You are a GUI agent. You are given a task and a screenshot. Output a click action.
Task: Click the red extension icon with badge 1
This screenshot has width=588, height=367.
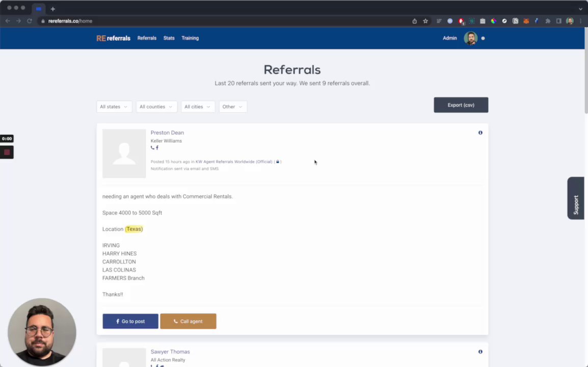(x=461, y=21)
